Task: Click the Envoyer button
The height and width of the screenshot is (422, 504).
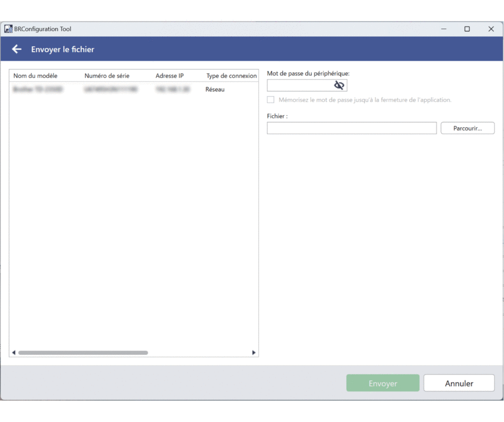Action: tap(383, 383)
